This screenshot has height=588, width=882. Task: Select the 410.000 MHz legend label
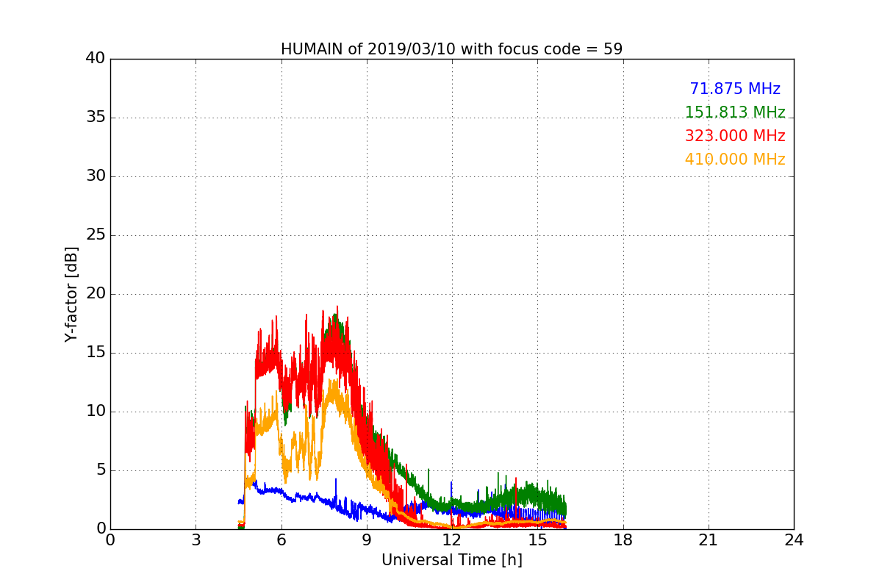coord(735,159)
